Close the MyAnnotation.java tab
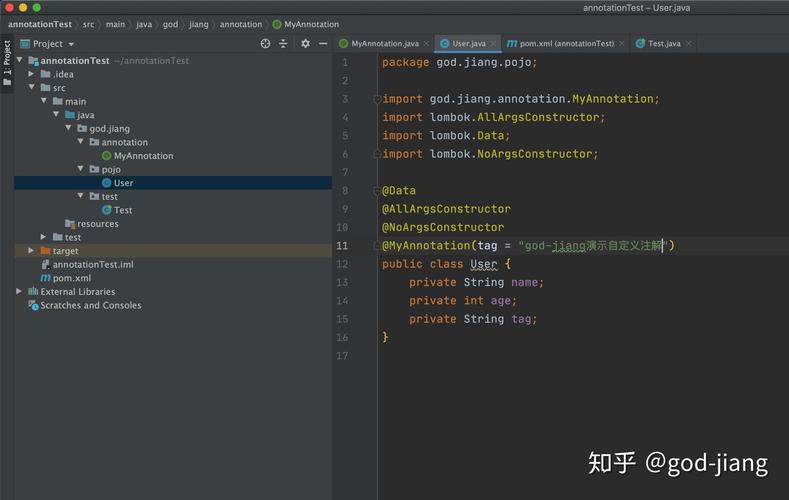The width and height of the screenshot is (789, 500). coord(426,44)
